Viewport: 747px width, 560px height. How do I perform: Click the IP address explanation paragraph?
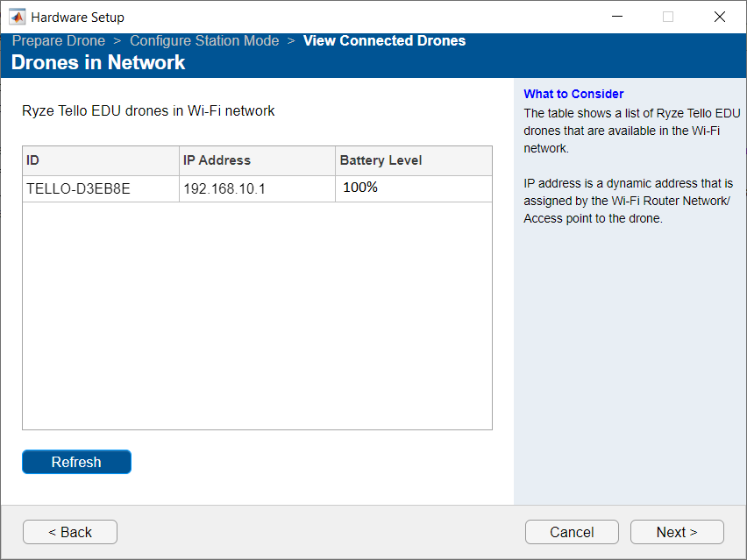click(x=628, y=201)
